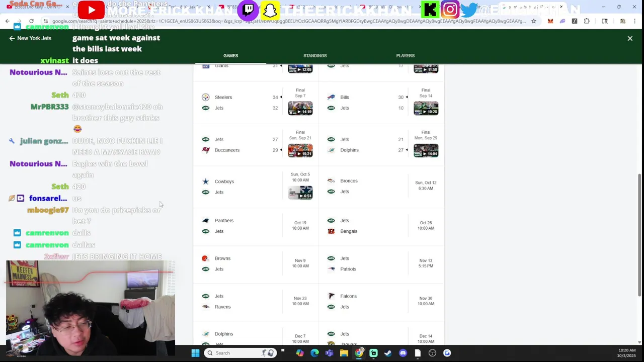The image size is (644, 362).
Task: Click the Cowboys team name
Action: click(224, 182)
